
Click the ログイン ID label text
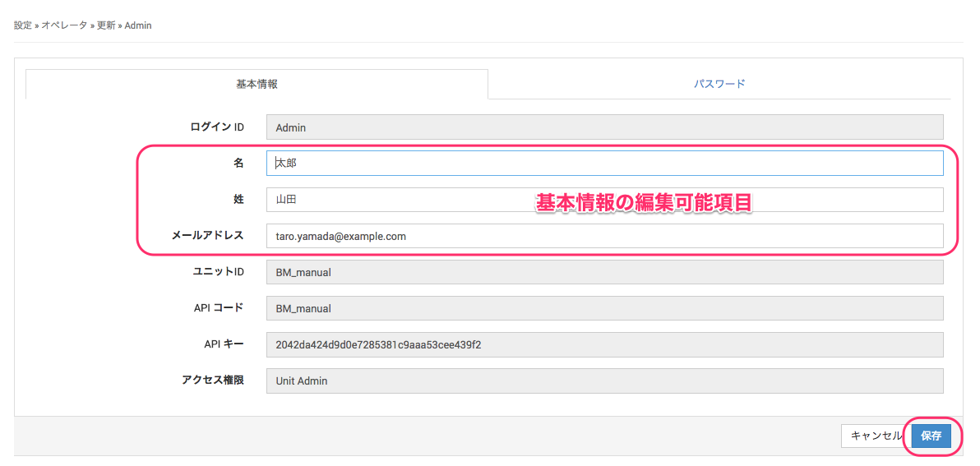[x=216, y=127]
